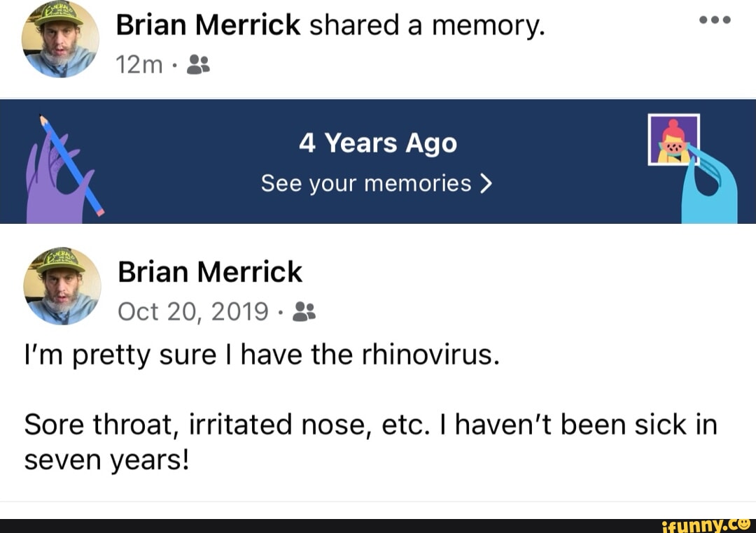
Task: Click the friends privacy icon beside Oct 20, 2019
Action: pos(304,312)
